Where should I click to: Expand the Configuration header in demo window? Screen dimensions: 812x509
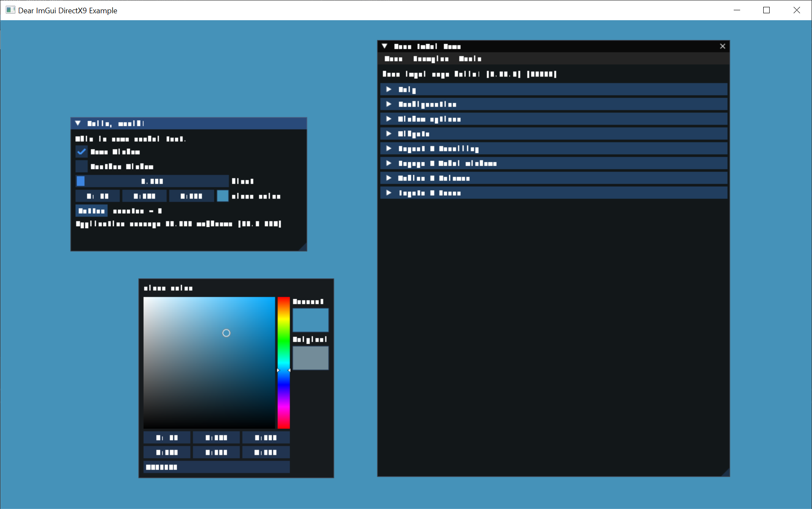(554, 104)
